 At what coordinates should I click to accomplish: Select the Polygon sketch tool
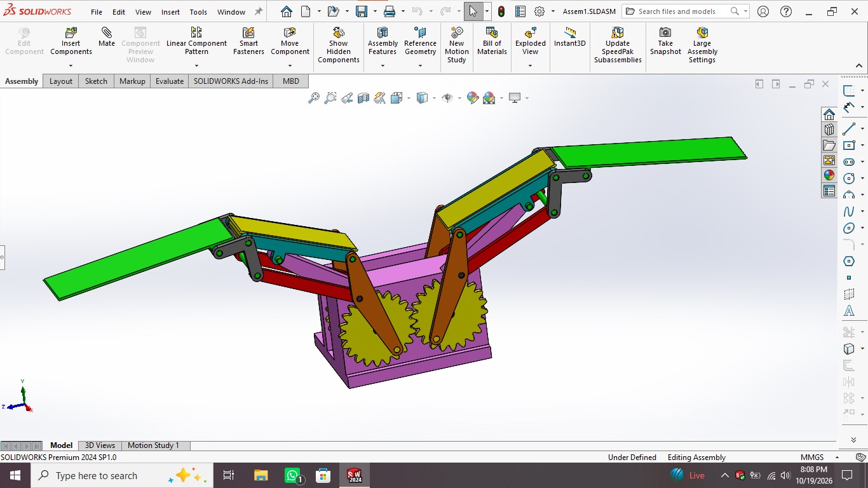849,261
